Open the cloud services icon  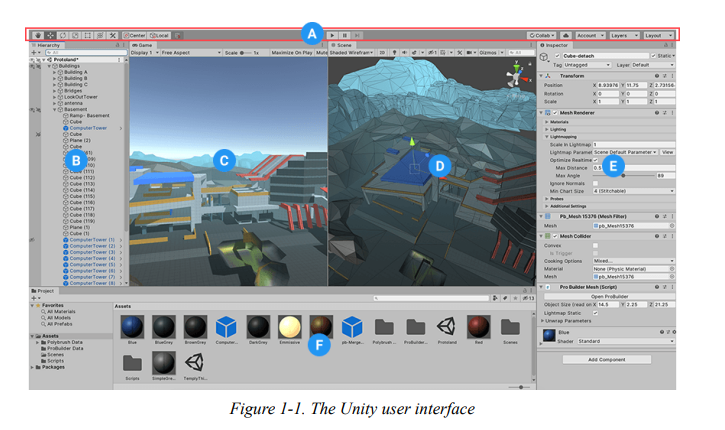(565, 35)
